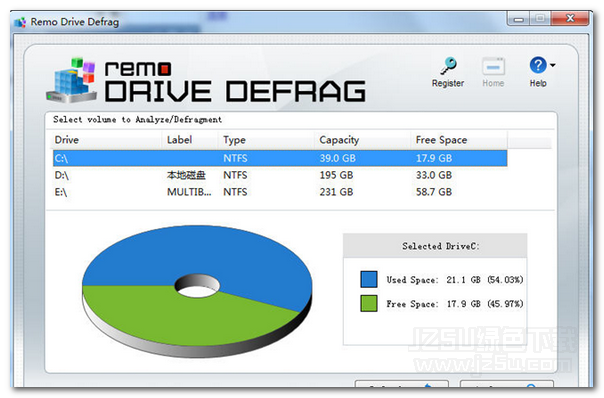Select the E:\ drive row
Image resolution: width=604 pixels, height=398 pixels.
click(280, 192)
